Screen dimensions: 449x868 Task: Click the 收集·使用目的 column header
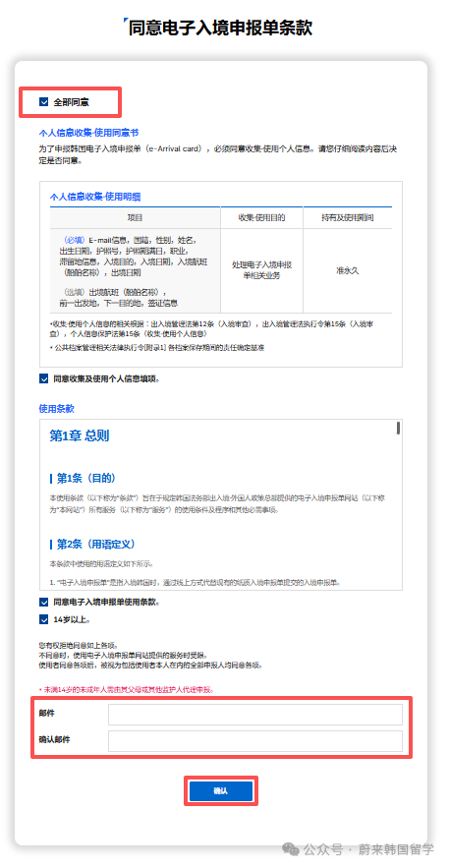(x=261, y=218)
